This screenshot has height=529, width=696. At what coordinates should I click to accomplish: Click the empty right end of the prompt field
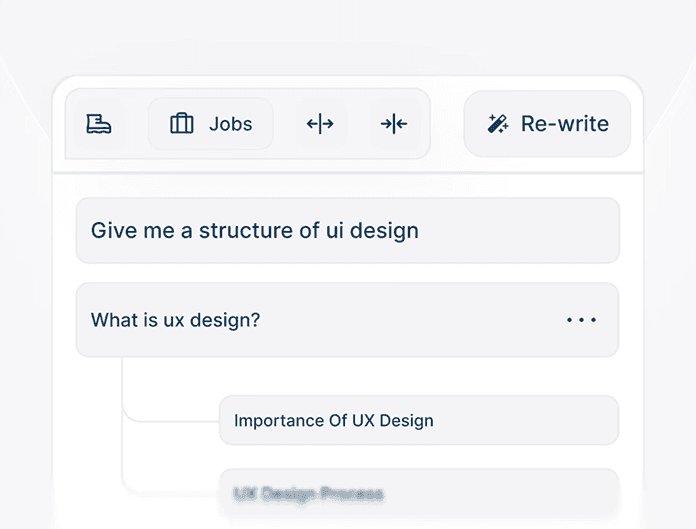point(540,231)
